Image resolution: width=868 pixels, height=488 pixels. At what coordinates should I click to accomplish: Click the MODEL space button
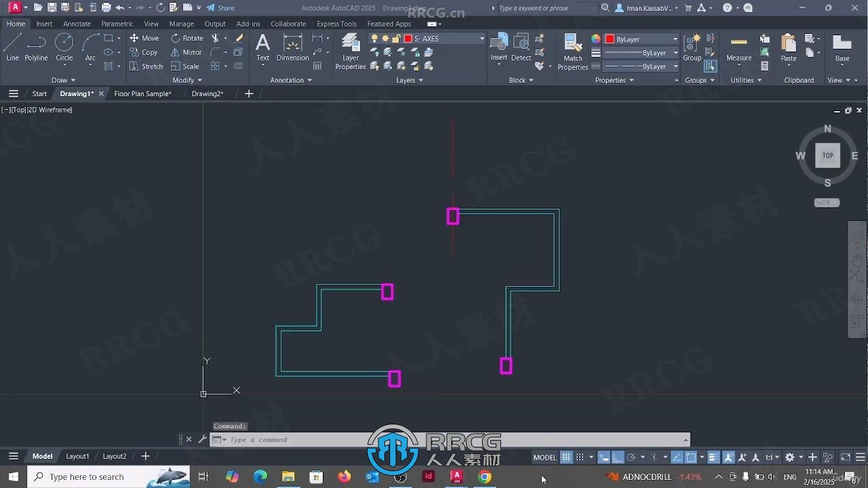(545, 457)
